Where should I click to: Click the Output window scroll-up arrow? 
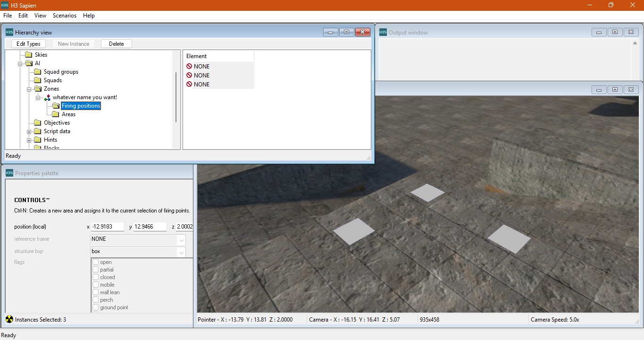(x=635, y=43)
